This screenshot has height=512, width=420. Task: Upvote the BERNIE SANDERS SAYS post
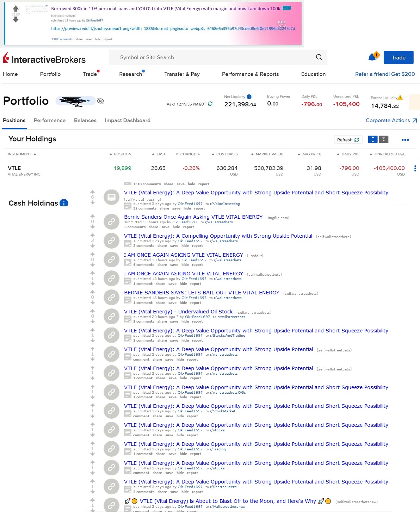pyautogui.click(x=93, y=292)
